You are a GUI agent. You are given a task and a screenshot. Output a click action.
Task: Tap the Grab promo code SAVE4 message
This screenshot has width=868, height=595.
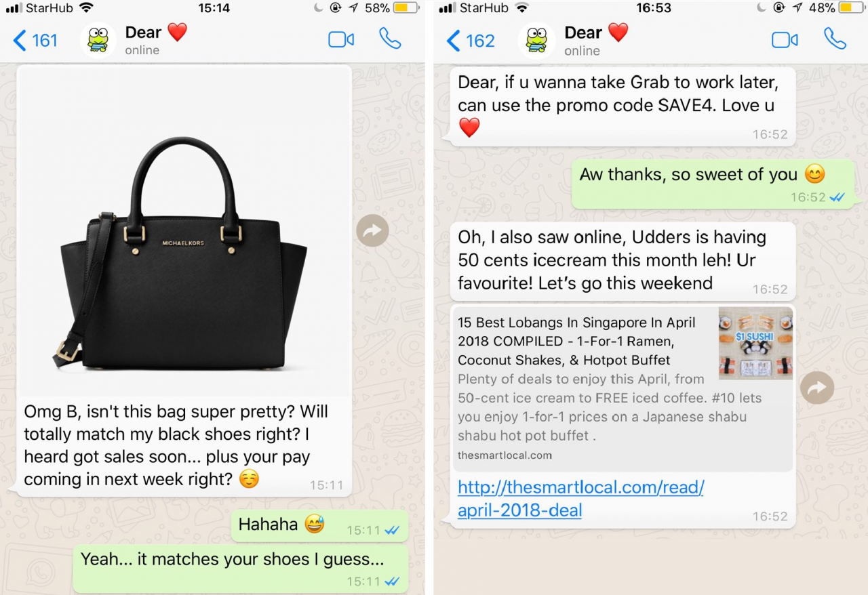tap(623, 106)
